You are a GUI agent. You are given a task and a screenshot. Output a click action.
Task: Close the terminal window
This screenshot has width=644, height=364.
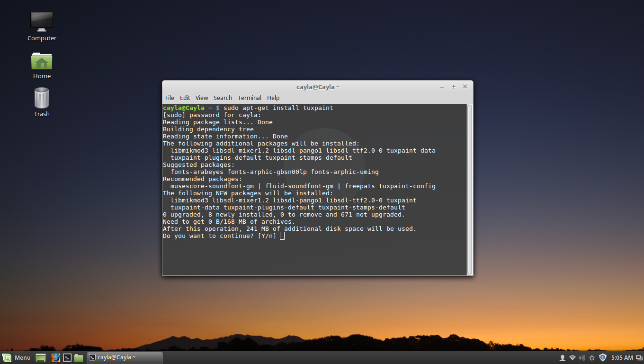465,87
